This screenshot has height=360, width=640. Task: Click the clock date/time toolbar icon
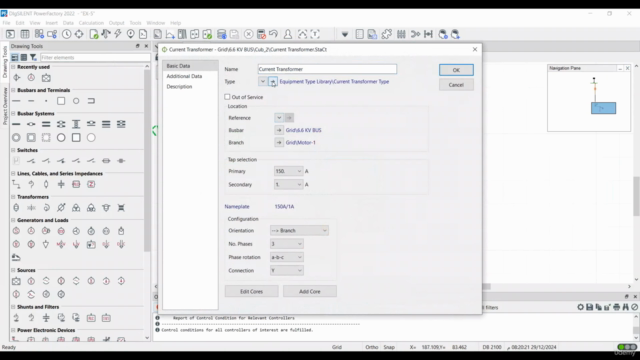66,34
